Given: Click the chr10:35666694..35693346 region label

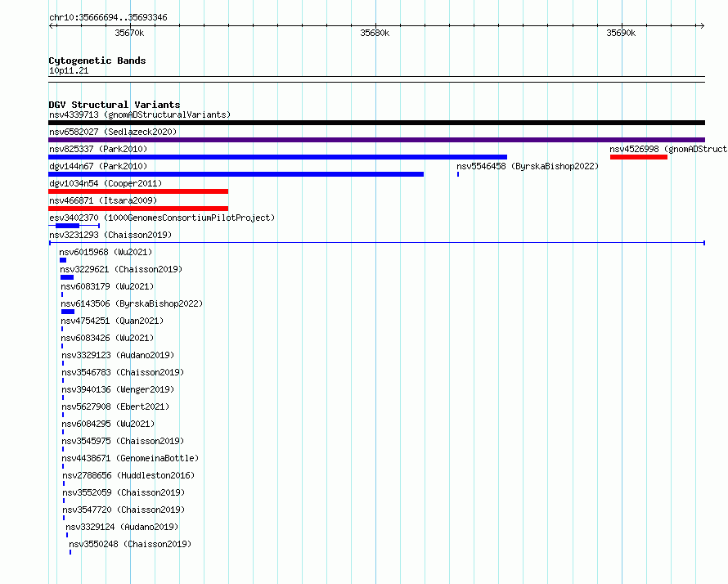Looking at the screenshot, I should point(108,18).
